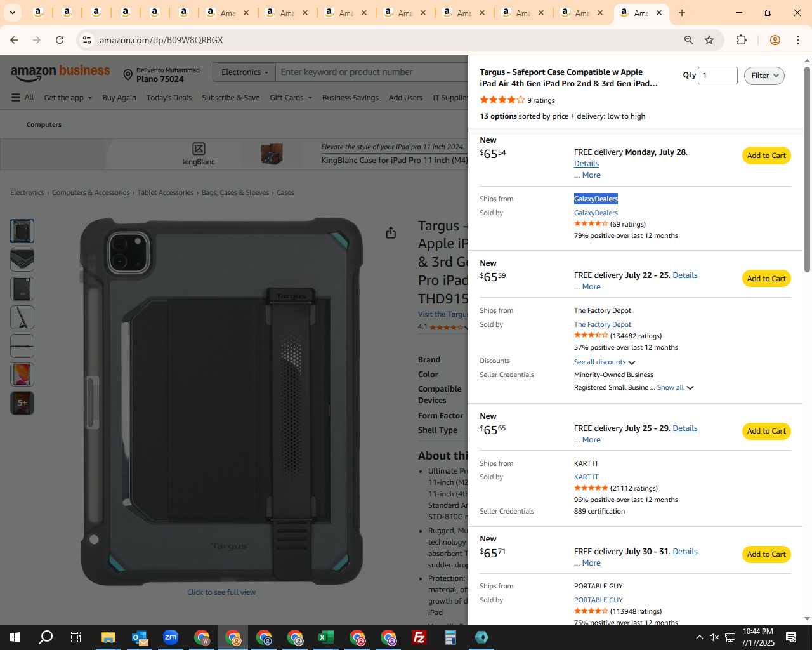Click the muted volume tray icon
This screenshot has height=650, width=812.
click(x=714, y=637)
